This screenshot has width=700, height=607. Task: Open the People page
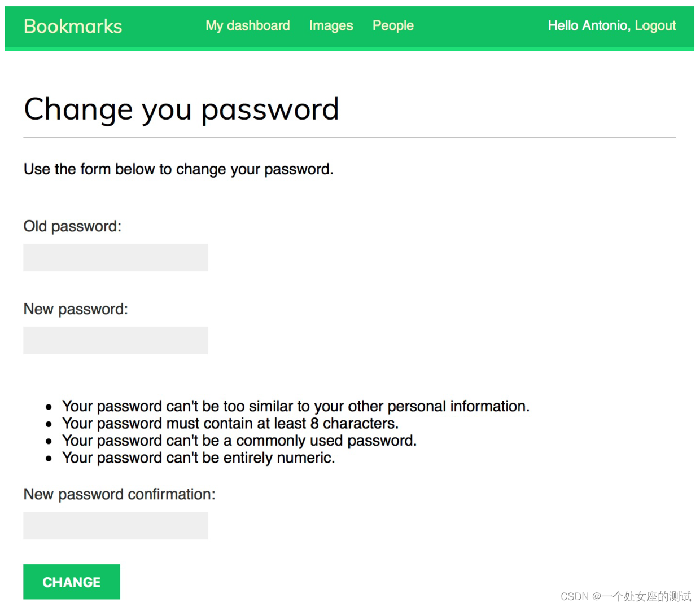pos(393,25)
